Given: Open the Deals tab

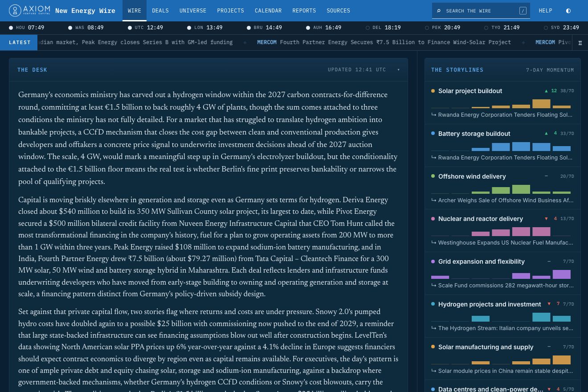Looking at the screenshot, I should [160, 11].
